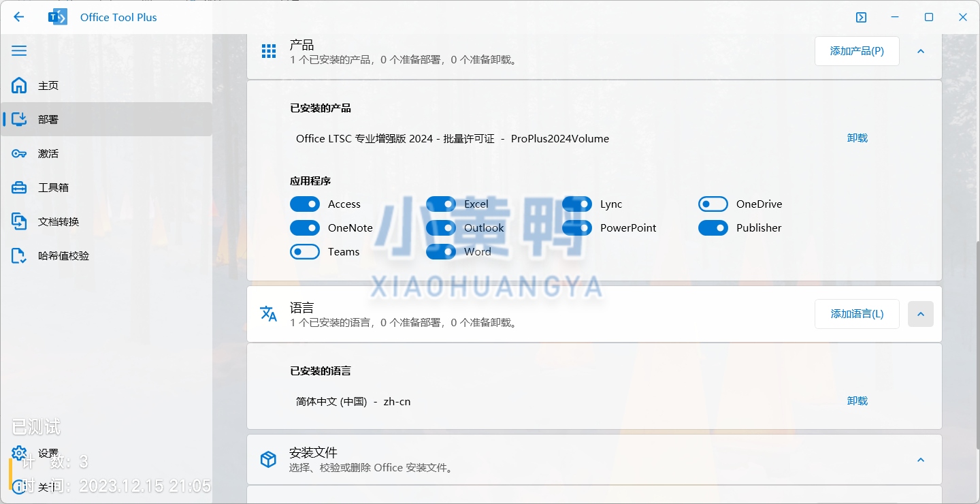Click the key icon for 激活

(x=19, y=153)
